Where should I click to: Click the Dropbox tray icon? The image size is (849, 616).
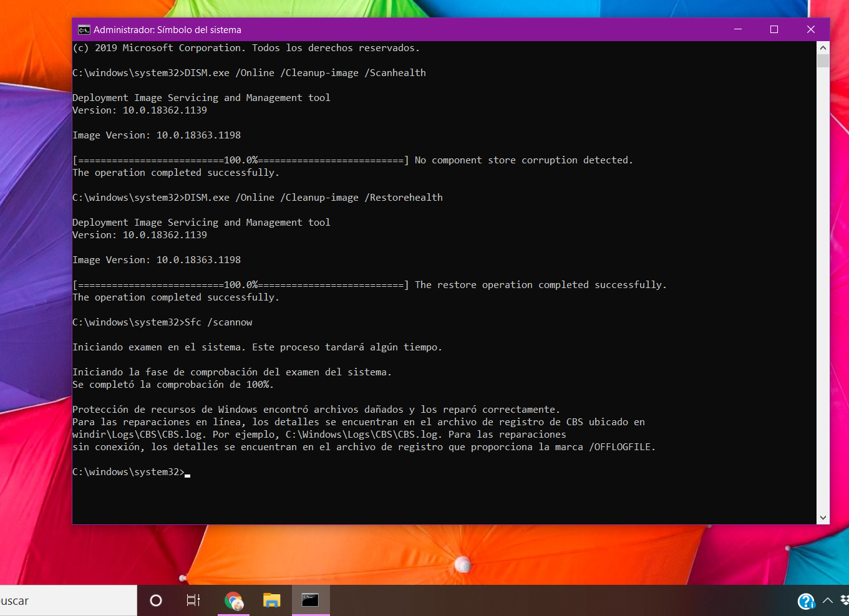[845, 600]
